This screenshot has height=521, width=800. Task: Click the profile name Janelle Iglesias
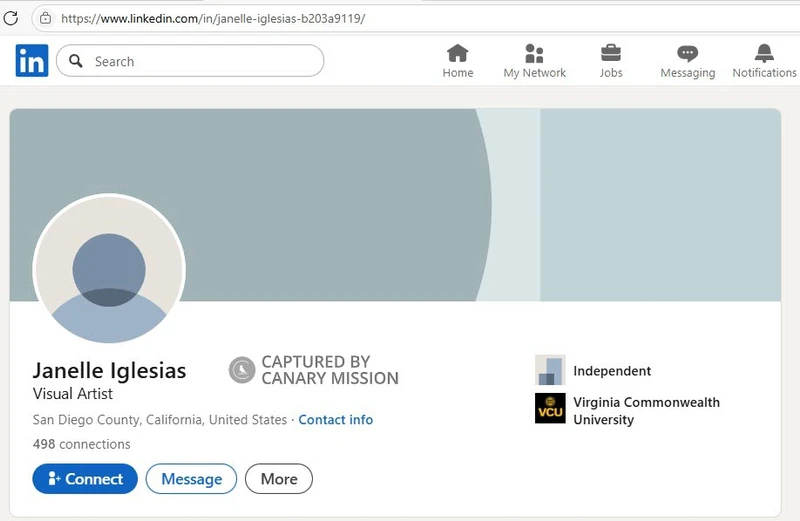(109, 370)
